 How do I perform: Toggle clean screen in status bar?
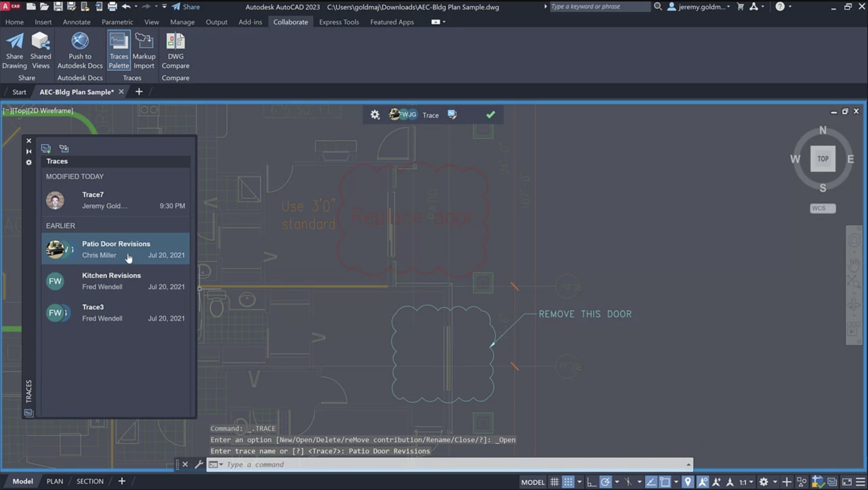847,482
